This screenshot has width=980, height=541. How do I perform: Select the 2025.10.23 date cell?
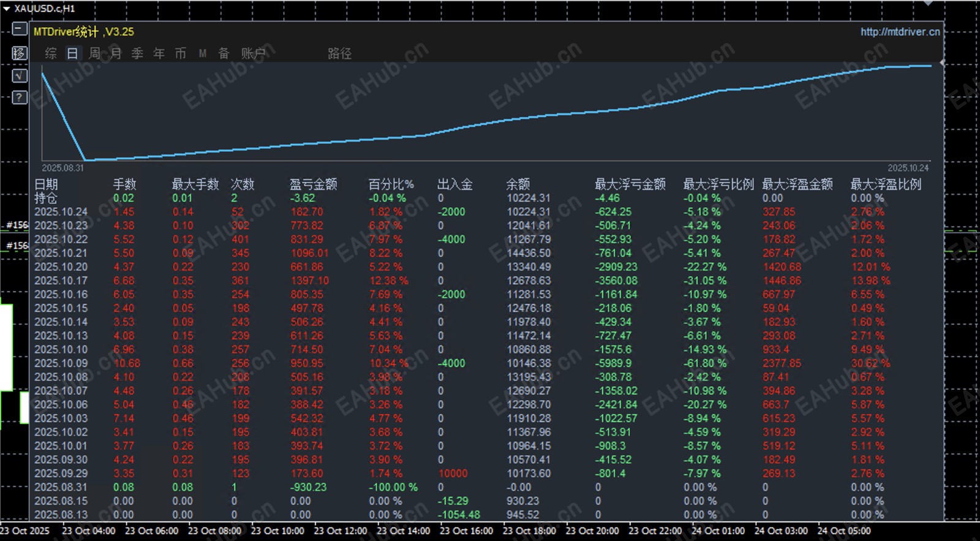pos(61,225)
